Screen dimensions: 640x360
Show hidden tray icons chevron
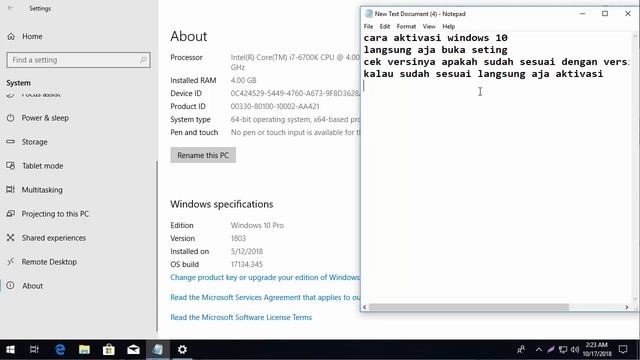pyautogui.click(x=539, y=349)
